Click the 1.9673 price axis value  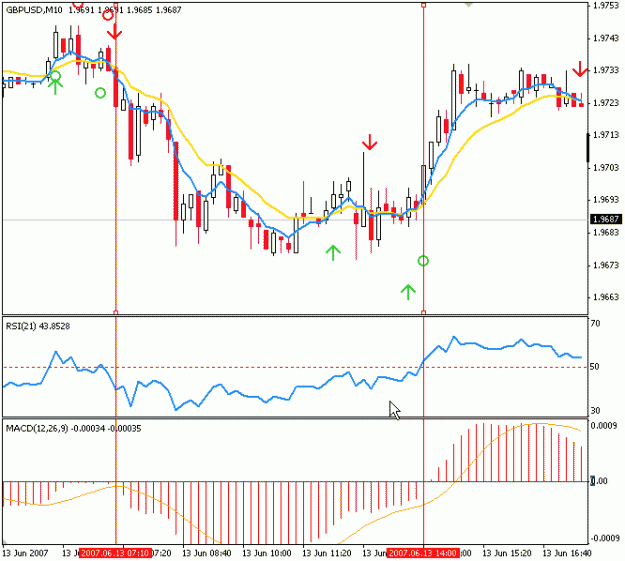tap(606, 265)
